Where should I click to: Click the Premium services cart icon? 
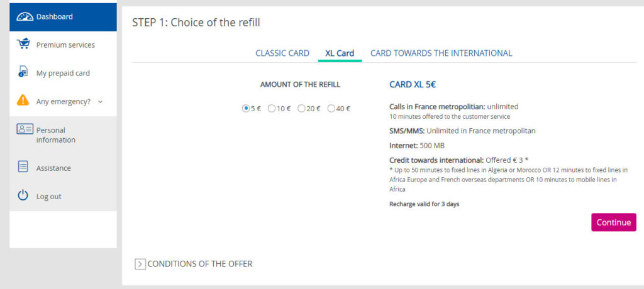coord(23,43)
